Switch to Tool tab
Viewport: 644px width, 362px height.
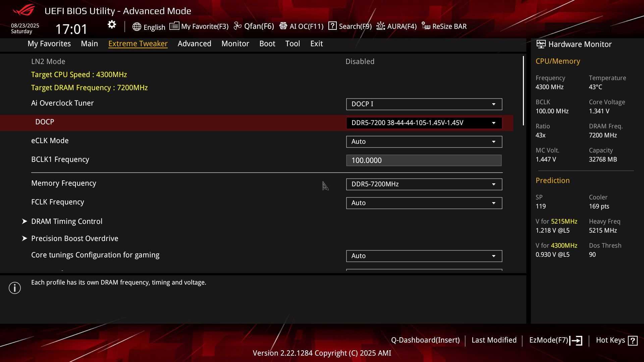pos(292,44)
